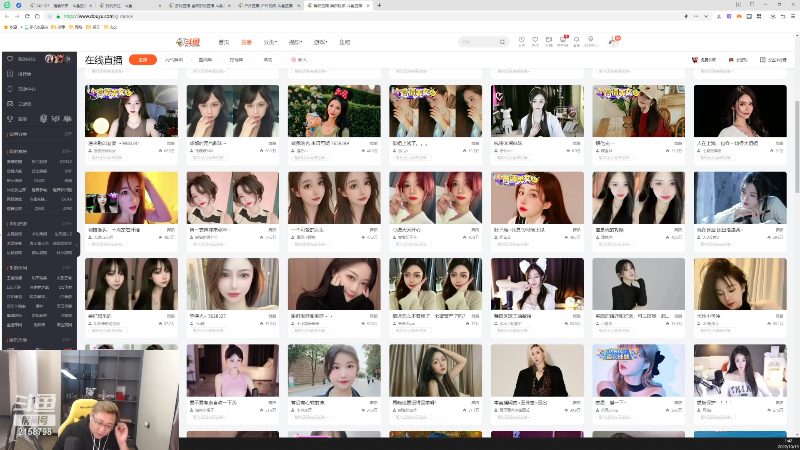Go back using browser back arrow
Viewport: 800px width, 450px height.
coord(7,16)
